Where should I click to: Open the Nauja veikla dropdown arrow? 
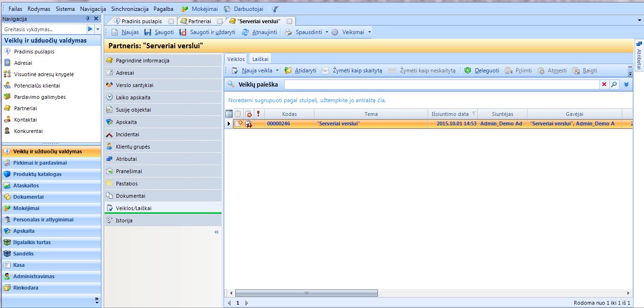pyautogui.click(x=277, y=70)
